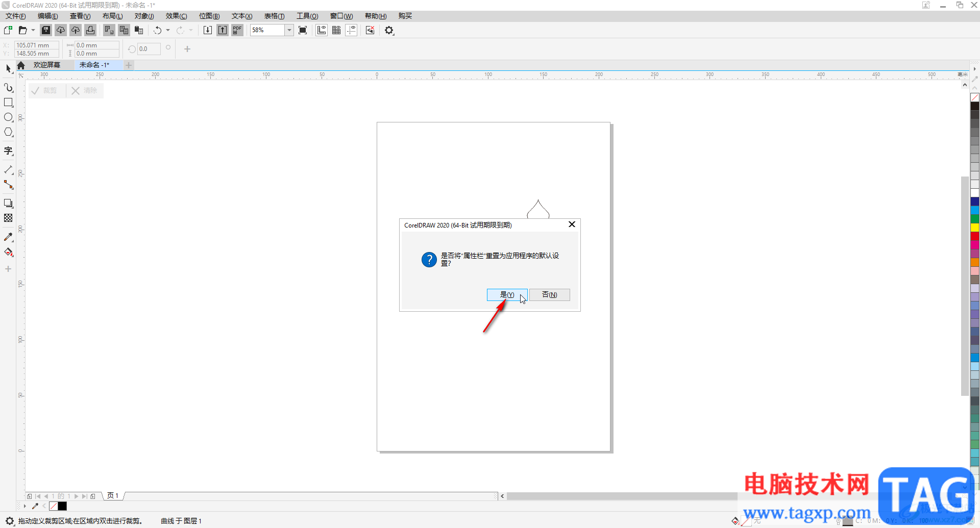Select the black swatch in document palette

pos(62,506)
